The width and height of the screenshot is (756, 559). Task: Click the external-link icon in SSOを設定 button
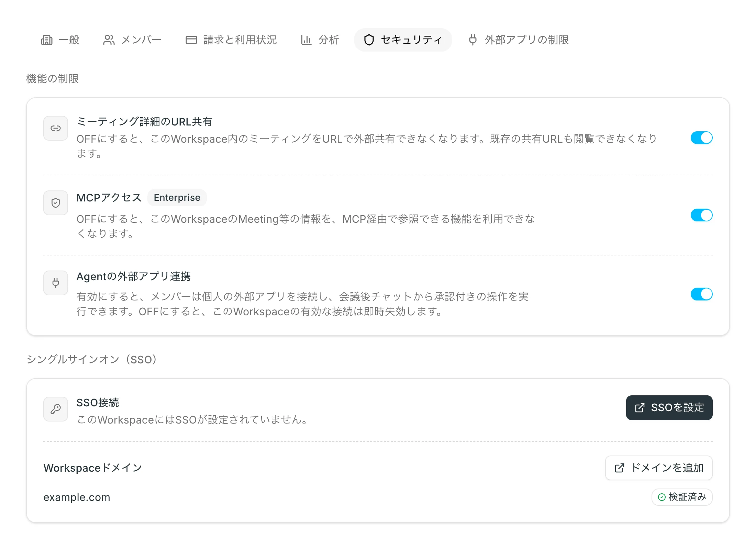(640, 408)
